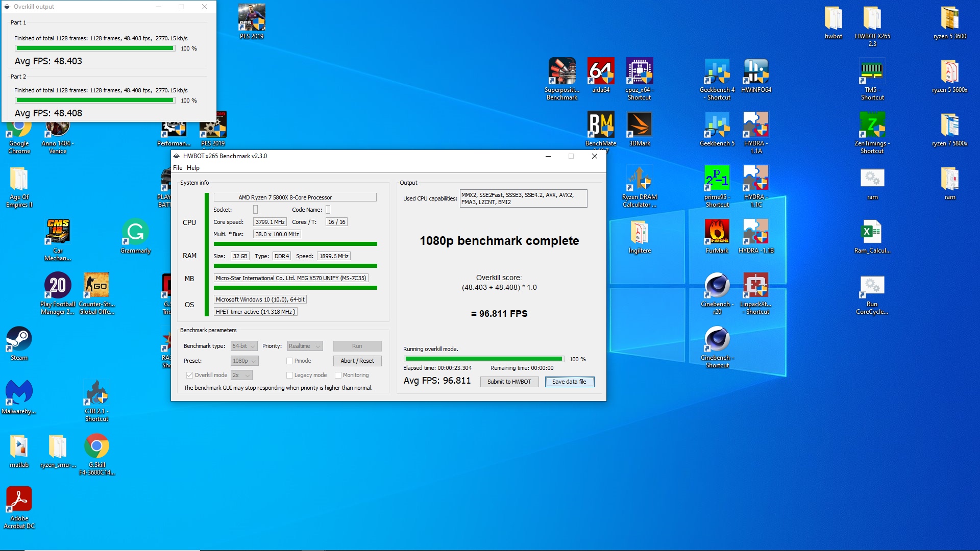
Task: Close the Overkill output window
Action: [x=205, y=7]
